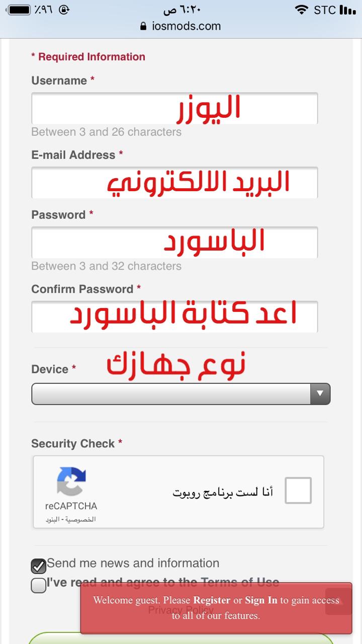Tap the iosmods.com address bar
Image resolution: width=362 pixels, height=644 pixels.
(181, 26)
